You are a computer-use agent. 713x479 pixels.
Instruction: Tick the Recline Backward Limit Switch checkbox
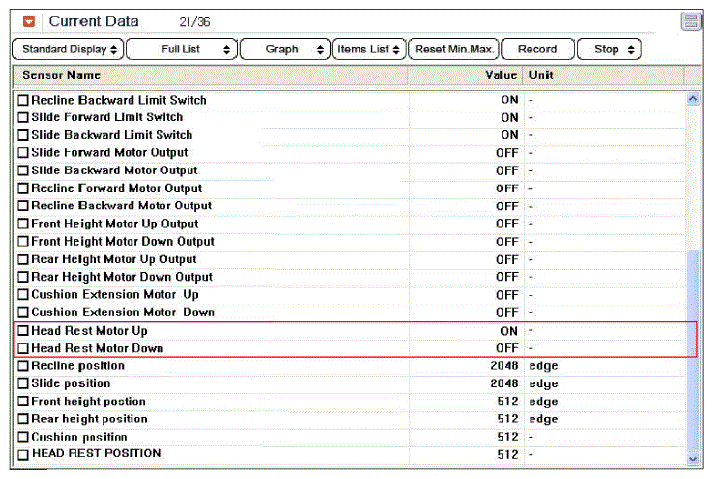[23, 100]
